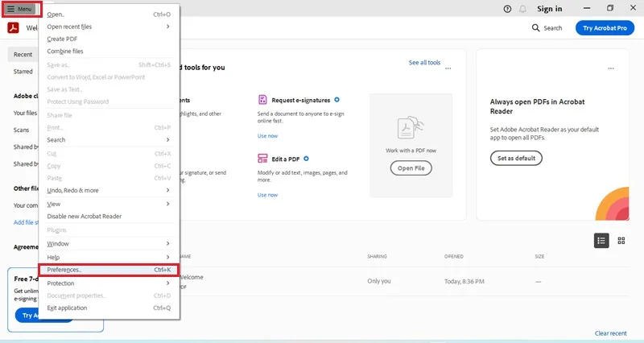The width and height of the screenshot is (644, 343).
Task: Click the OPENED column header
Action: coord(453,256)
